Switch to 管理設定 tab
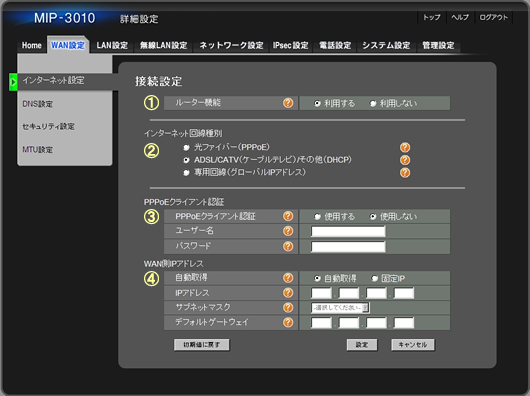The width and height of the screenshot is (530, 396). click(438, 45)
